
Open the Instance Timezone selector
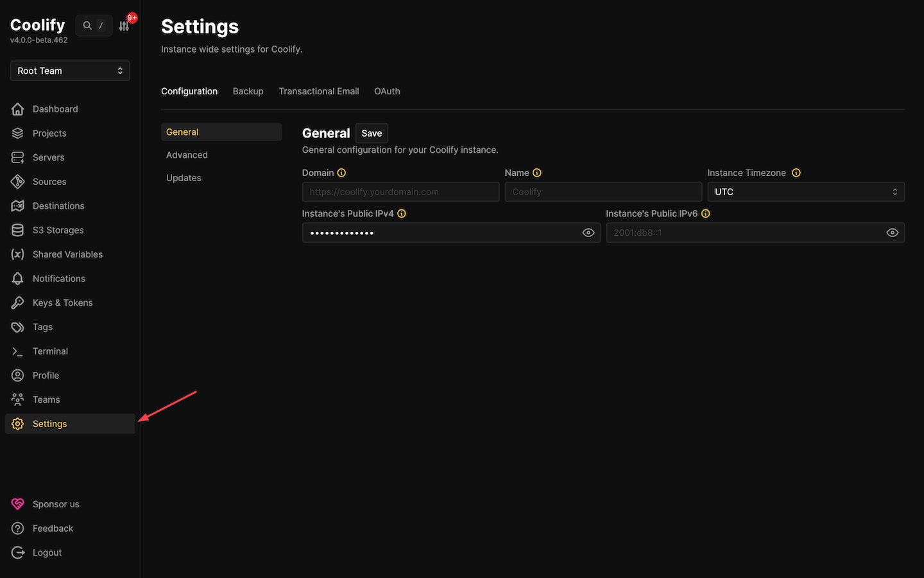[x=806, y=191]
